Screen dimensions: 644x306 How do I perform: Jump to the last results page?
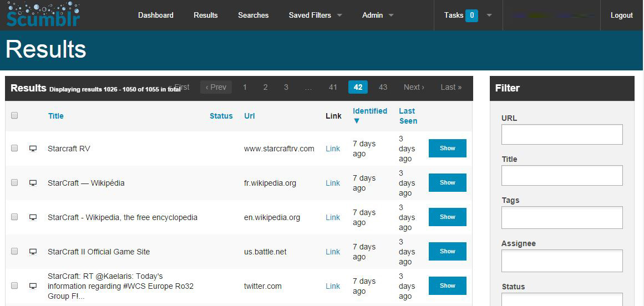(x=451, y=87)
